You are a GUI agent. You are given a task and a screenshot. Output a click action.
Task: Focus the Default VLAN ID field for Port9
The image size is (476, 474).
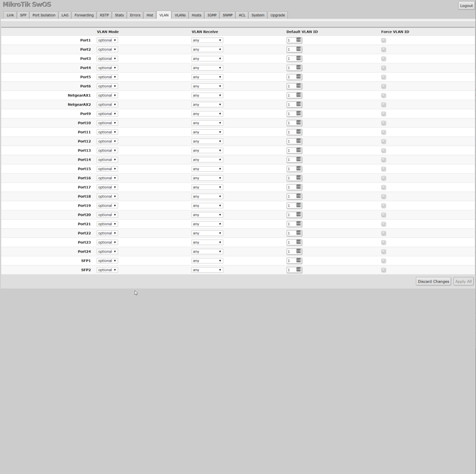point(291,114)
